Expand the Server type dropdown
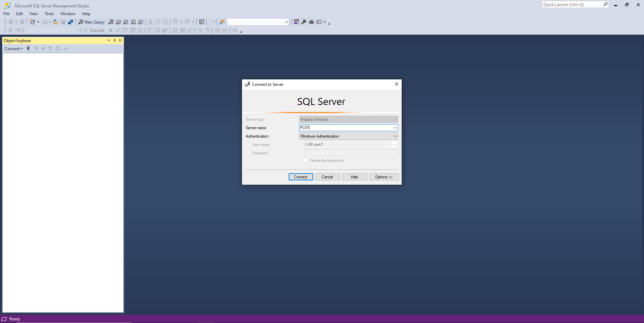This screenshot has height=323, width=644. pyautogui.click(x=395, y=119)
